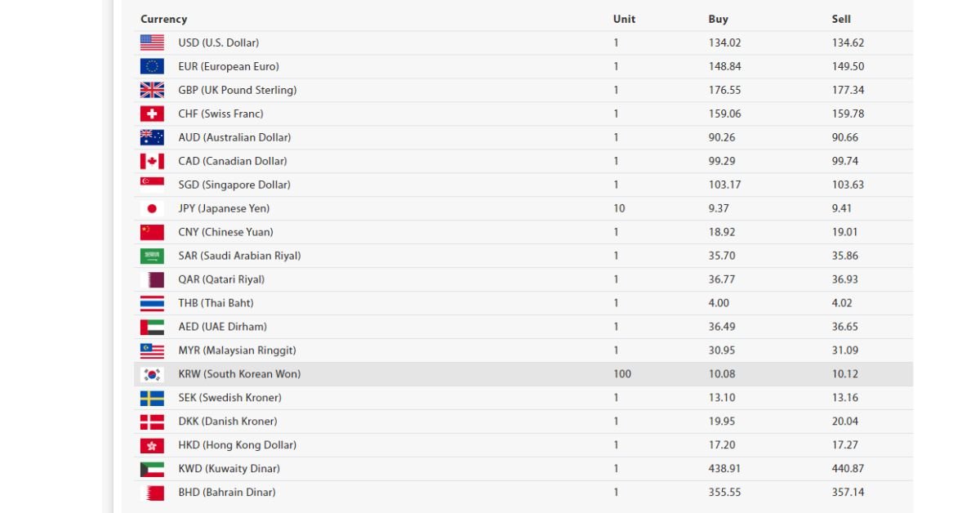Select the KRW (South Korean Won) row label
Image resolution: width=980 pixels, height=513 pixels.
tap(239, 374)
